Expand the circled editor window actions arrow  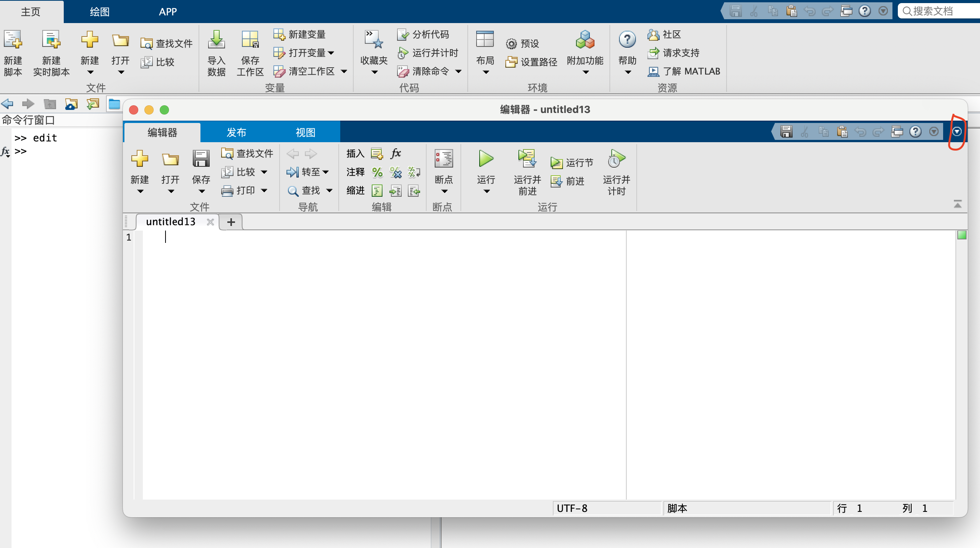point(957,132)
